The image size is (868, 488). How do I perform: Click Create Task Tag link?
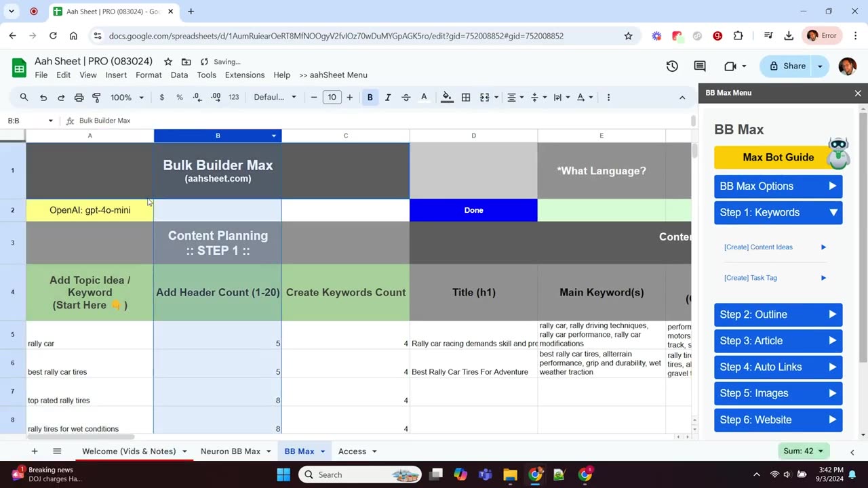750,278
